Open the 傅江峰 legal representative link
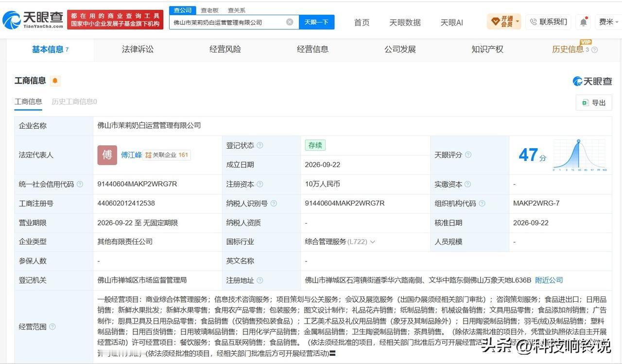Screen dimensions: 622x364 [x=131, y=155]
